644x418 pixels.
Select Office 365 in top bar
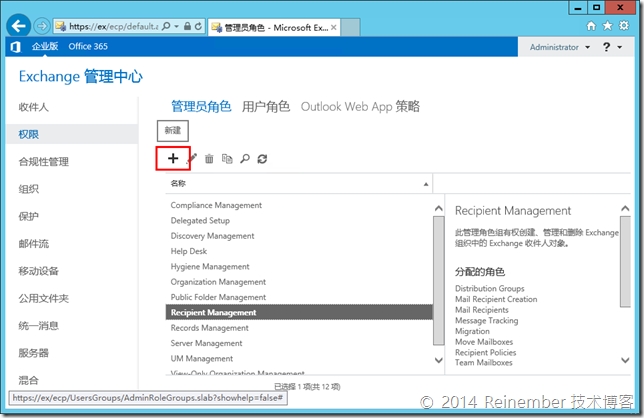click(88, 46)
